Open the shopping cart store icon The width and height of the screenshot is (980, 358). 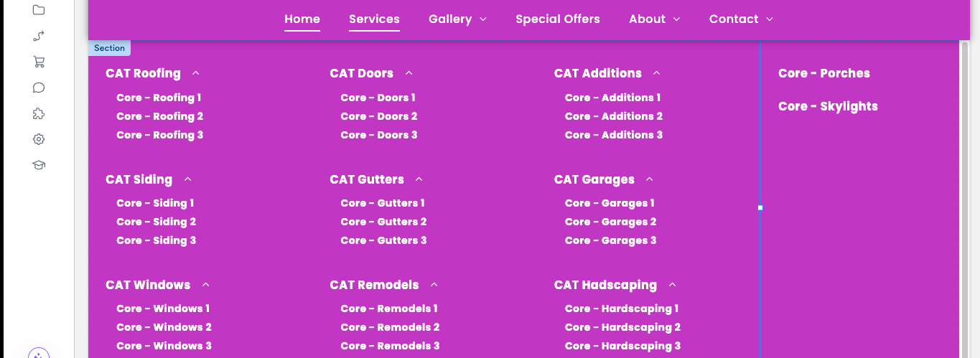39,62
